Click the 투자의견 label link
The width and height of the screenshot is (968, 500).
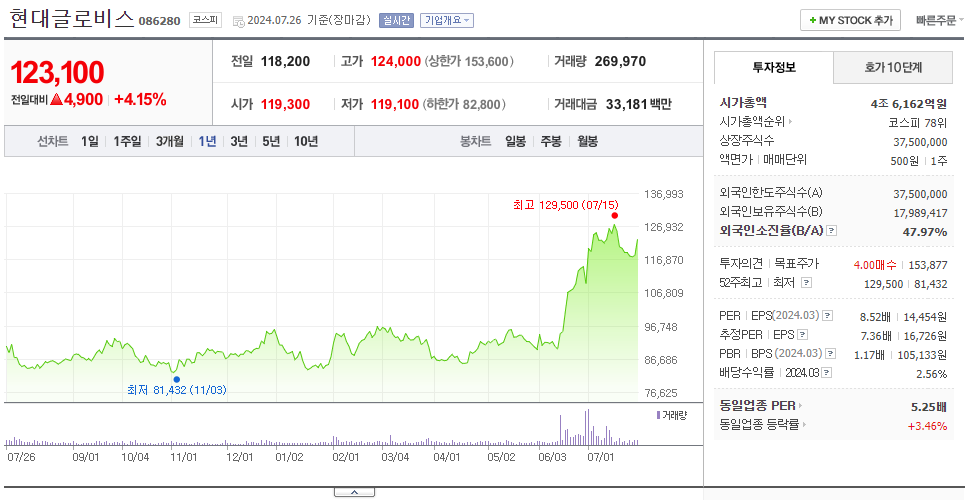pos(741,264)
